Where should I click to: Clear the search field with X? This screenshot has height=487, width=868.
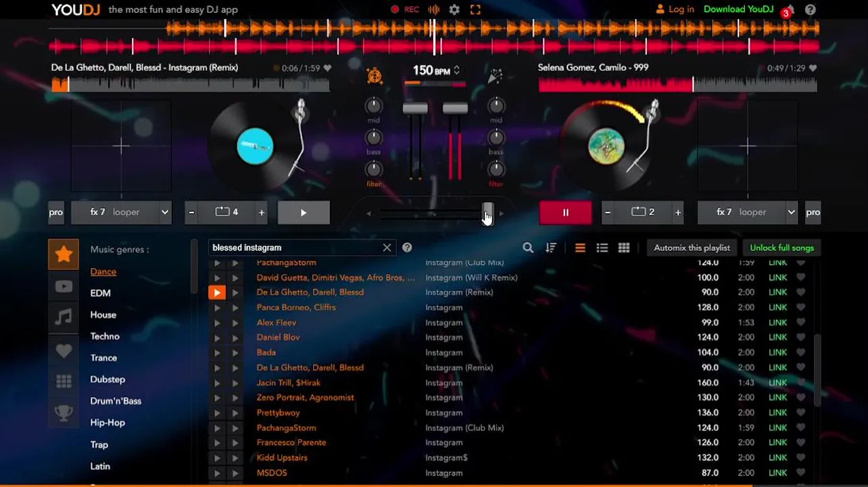point(387,248)
